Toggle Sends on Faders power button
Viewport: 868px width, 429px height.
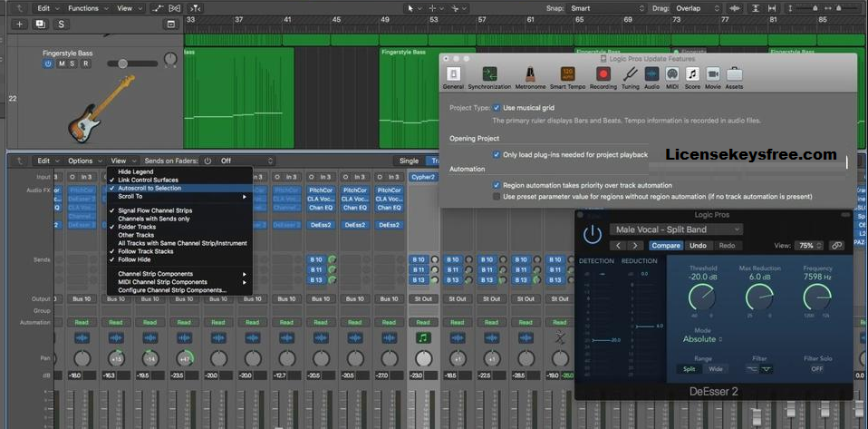(207, 161)
